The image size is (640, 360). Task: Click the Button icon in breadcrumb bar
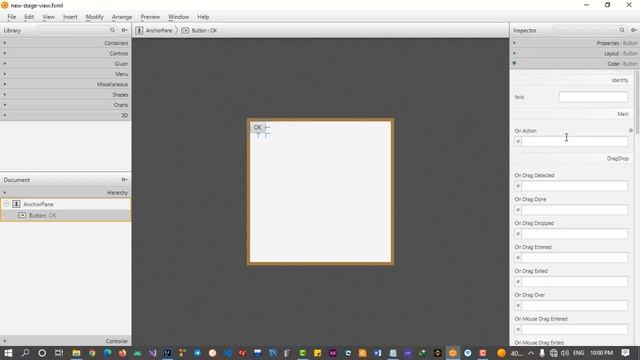point(185,31)
